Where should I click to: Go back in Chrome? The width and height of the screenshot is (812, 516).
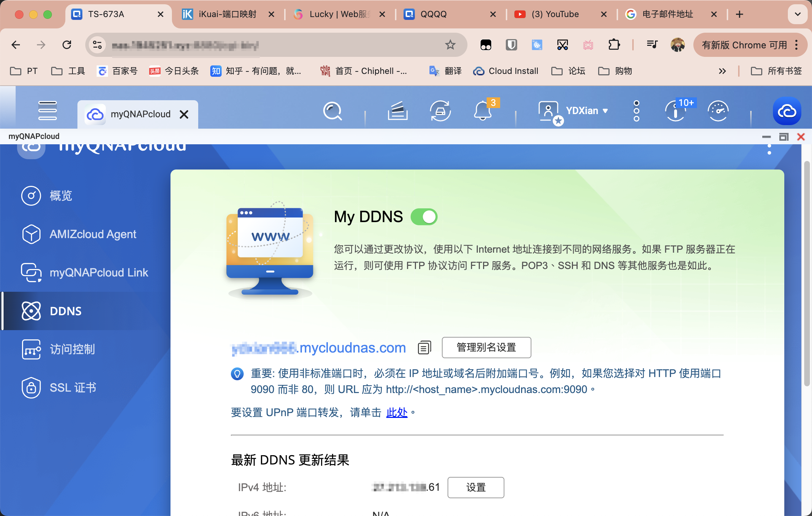click(16, 45)
